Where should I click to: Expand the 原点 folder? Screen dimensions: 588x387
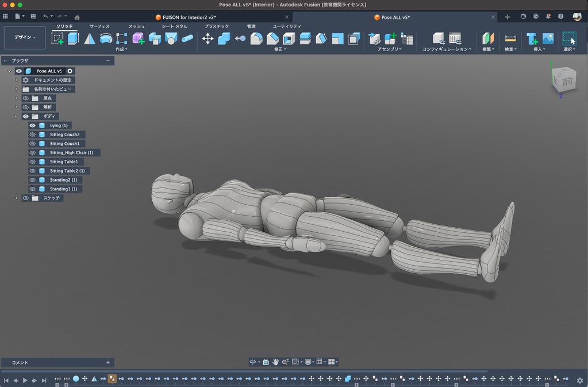pos(16,98)
